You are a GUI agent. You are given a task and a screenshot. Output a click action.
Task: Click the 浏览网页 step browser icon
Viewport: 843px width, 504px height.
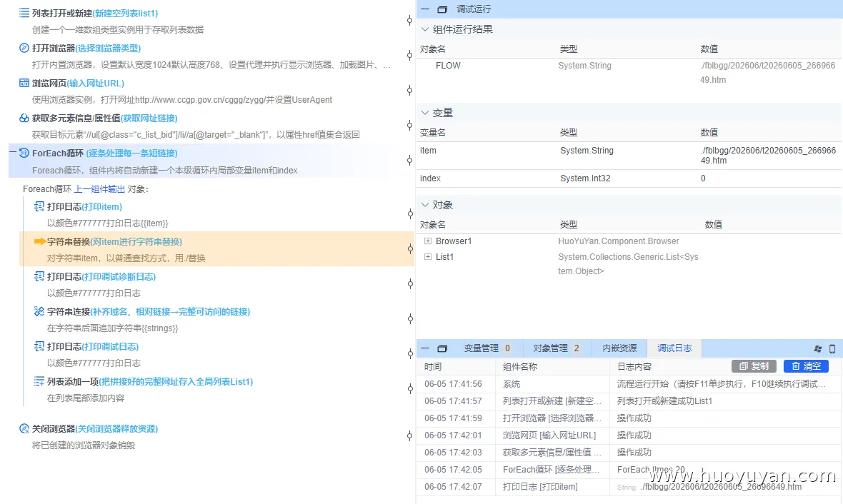point(24,83)
